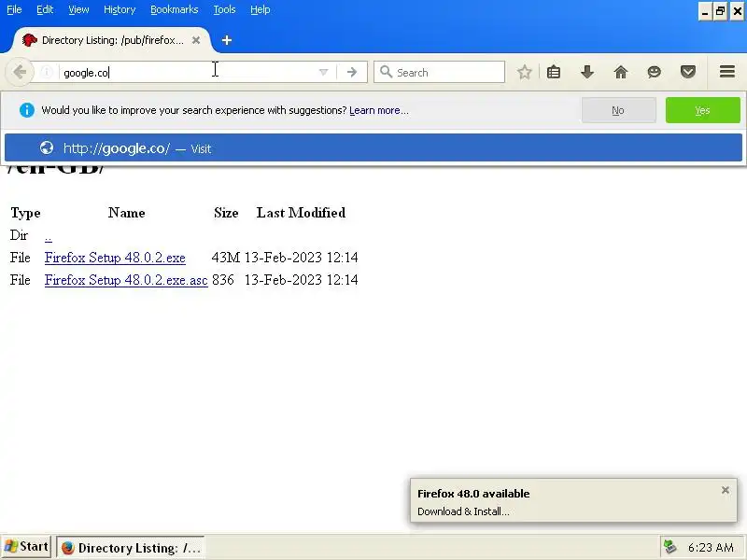Click the blue info icon in the suggestion bar

click(27, 110)
